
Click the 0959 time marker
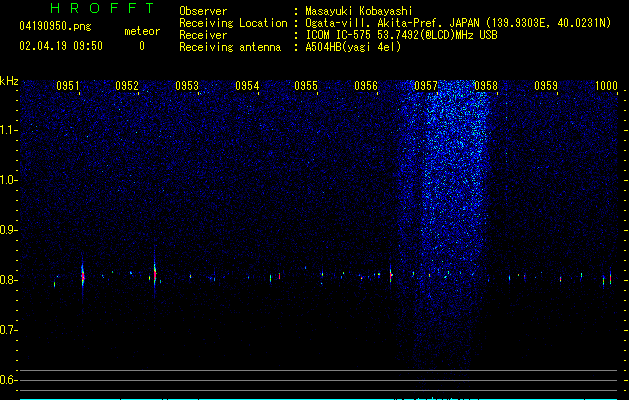click(546, 85)
